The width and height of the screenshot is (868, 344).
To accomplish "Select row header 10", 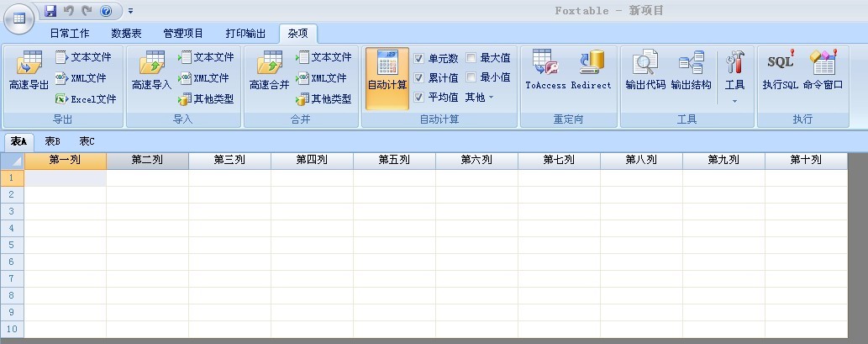I will point(12,329).
